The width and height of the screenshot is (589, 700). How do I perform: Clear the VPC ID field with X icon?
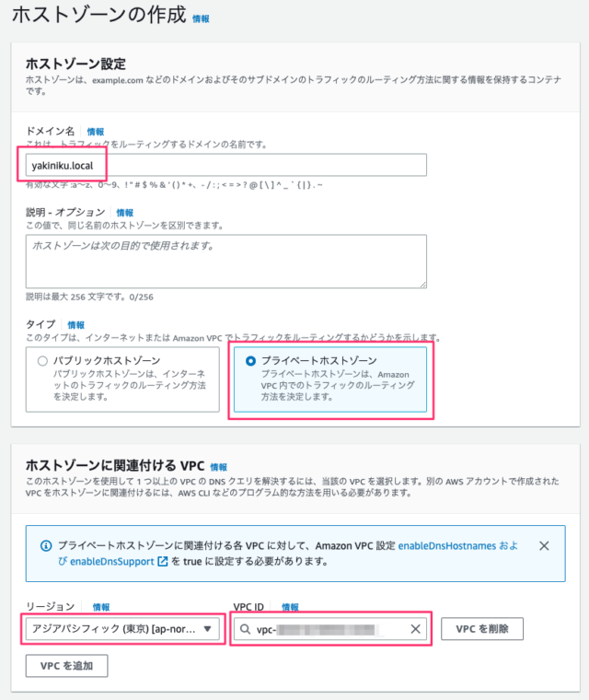pyautogui.click(x=415, y=629)
